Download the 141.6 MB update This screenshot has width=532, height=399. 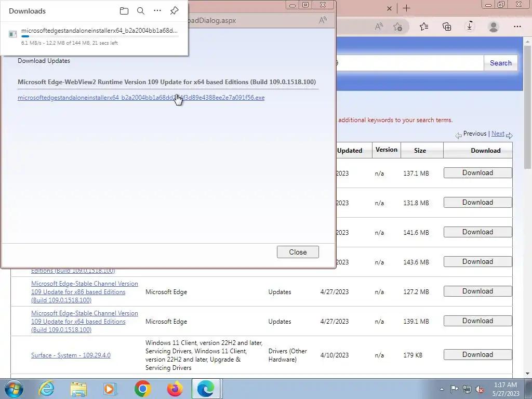tap(477, 232)
